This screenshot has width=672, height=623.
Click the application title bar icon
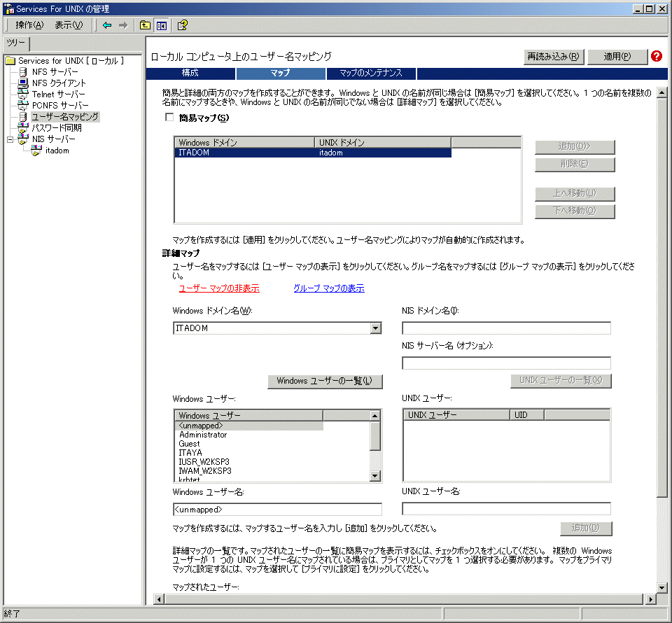tap(9, 8)
